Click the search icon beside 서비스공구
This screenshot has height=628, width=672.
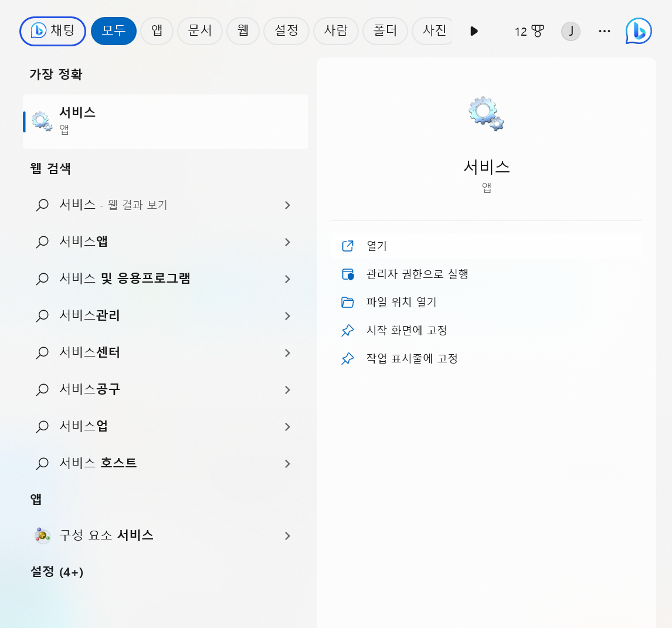tap(42, 389)
